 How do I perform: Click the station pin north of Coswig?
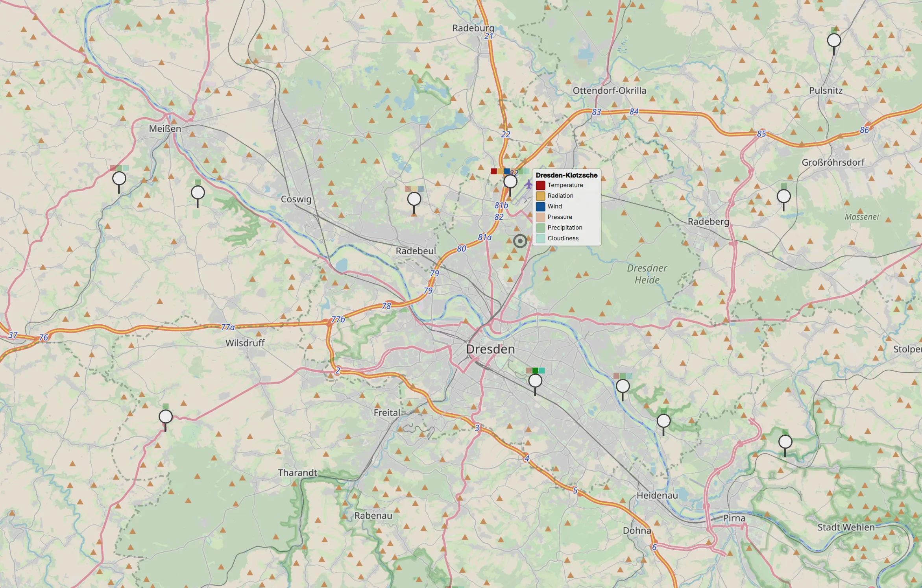414,199
